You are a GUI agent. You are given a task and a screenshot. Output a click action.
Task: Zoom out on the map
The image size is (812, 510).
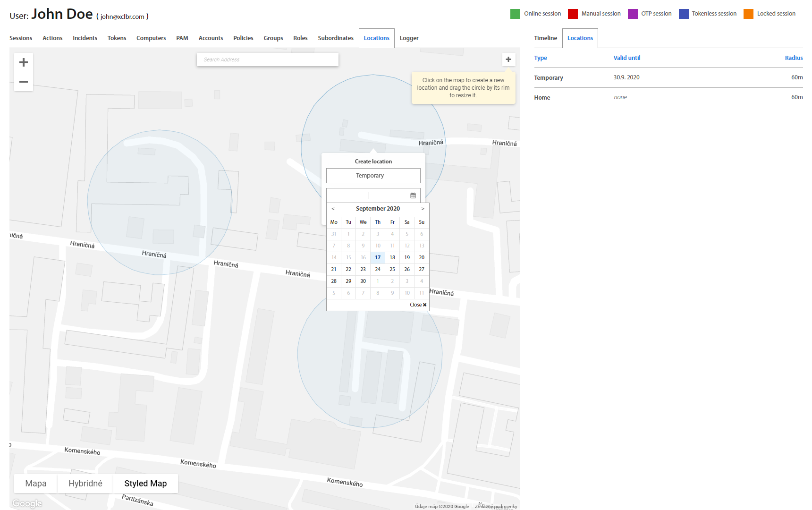click(24, 82)
